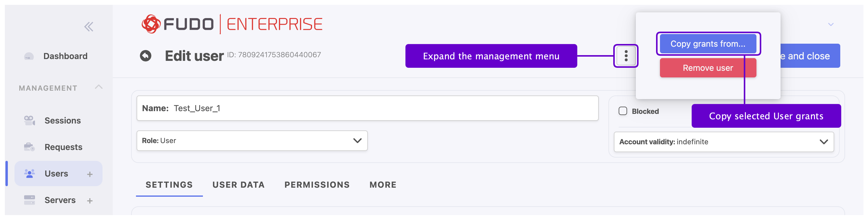Click Copy grants from... button
The height and width of the screenshot is (222, 868).
[x=708, y=44]
